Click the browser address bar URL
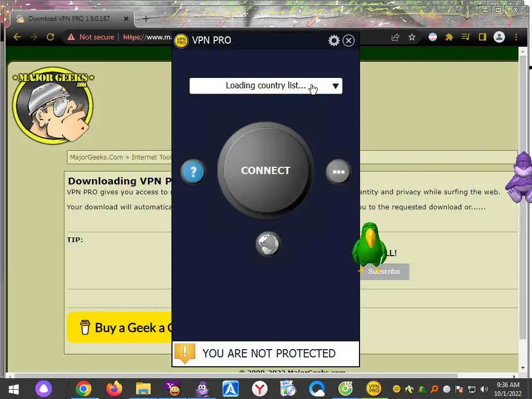This screenshot has height=399, width=532. 147,37
